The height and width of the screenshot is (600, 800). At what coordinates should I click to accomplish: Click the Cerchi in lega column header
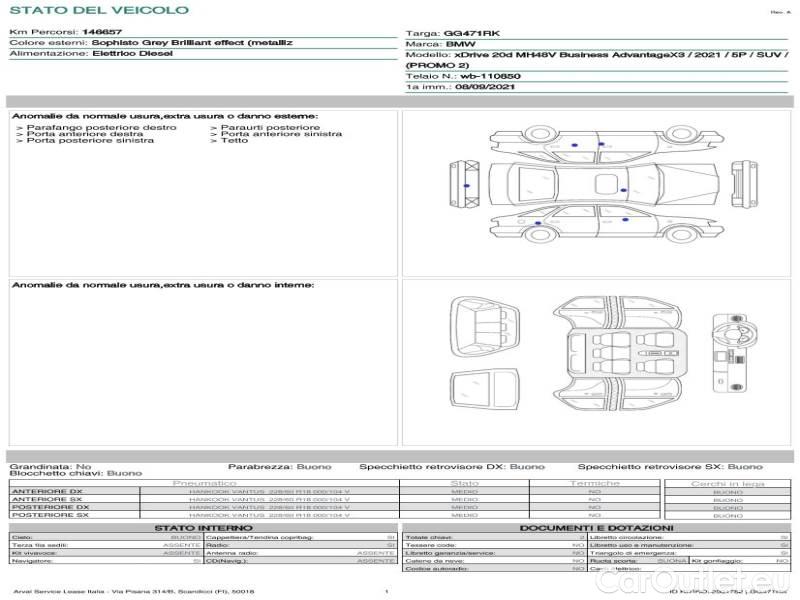click(727, 483)
